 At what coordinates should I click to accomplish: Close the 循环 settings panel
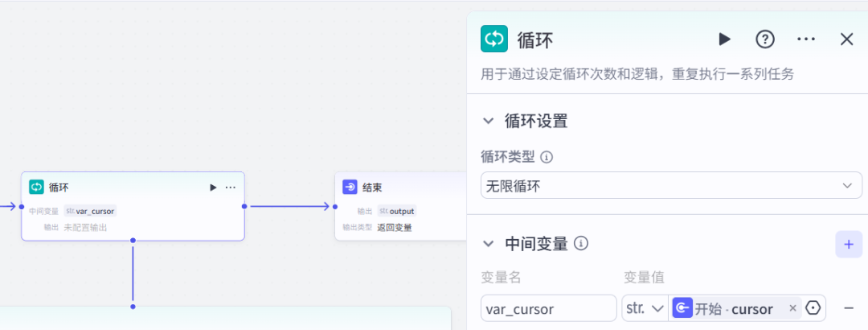click(x=847, y=39)
